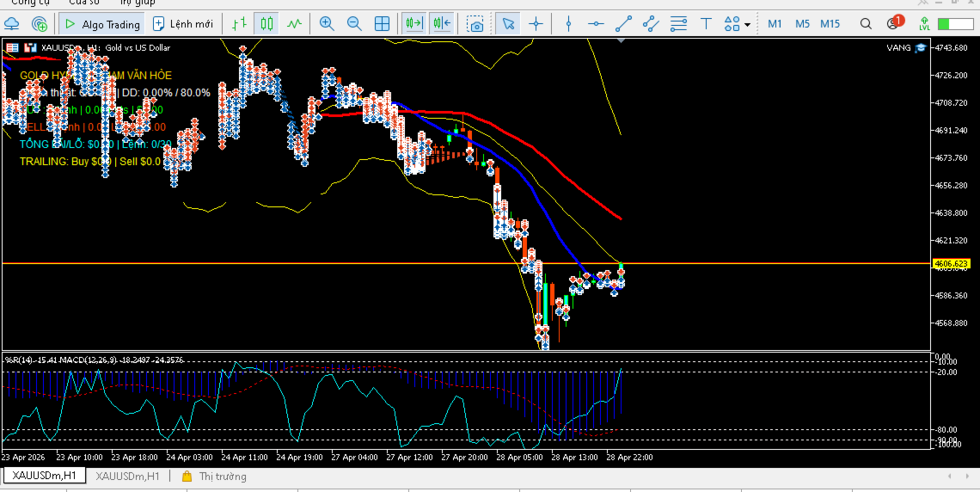
Task: Open the Cửa sổ menu
Action: point(83,3)
